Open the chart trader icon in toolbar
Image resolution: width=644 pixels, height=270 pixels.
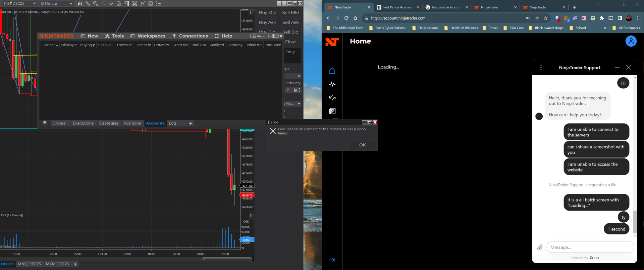(x=127, y=3)
